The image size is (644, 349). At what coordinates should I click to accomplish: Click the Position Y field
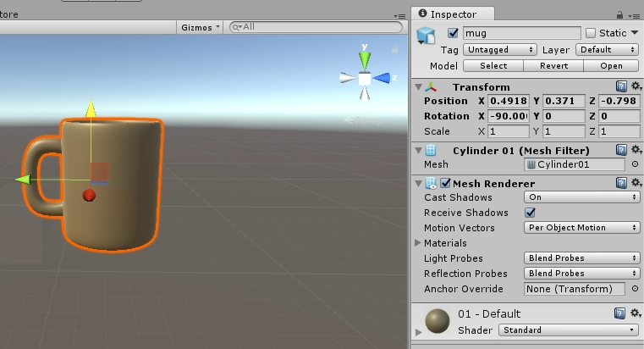pyautogui.click(x=564, y=101)
